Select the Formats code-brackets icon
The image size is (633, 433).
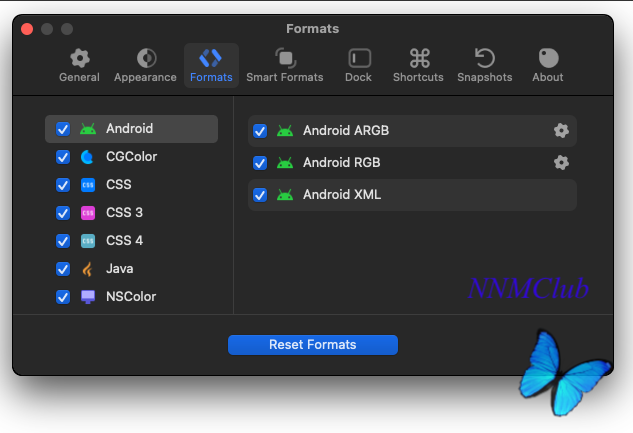210,58
